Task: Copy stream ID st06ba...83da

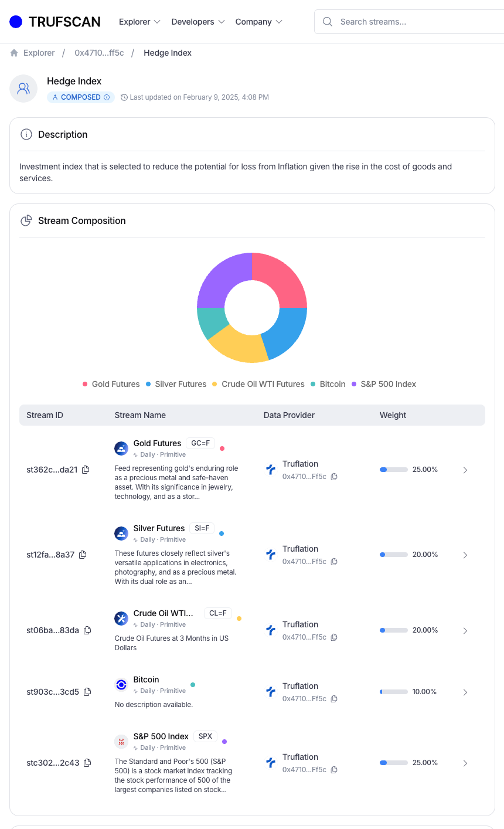Action: tap(87, 630)
